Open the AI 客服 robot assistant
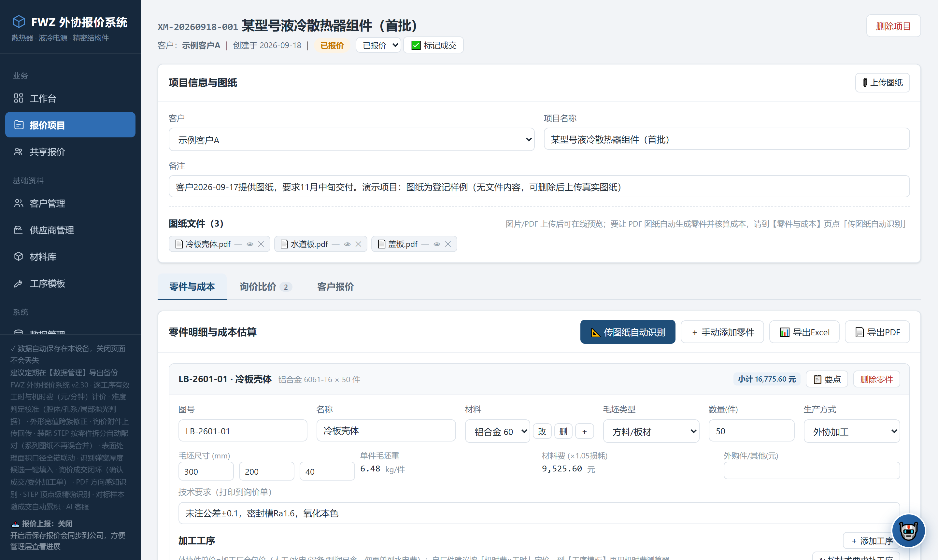Image resolution: width=938 pixels, height=560 pixels. coord(908,531)
